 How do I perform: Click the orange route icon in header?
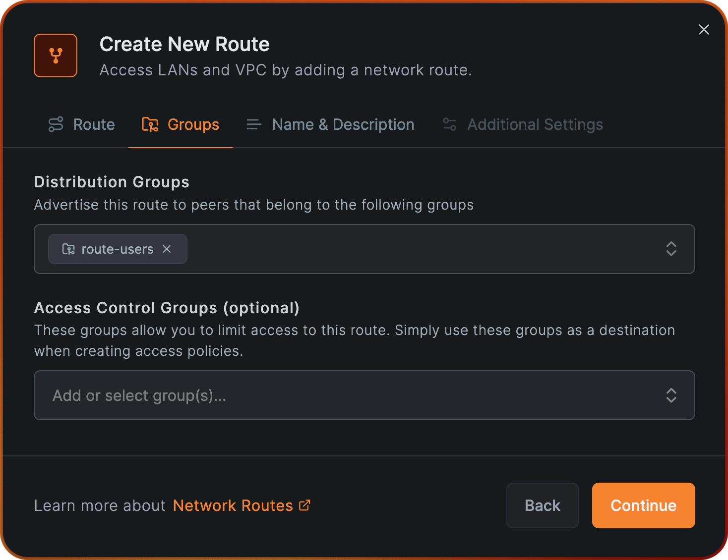pos(56,56)
